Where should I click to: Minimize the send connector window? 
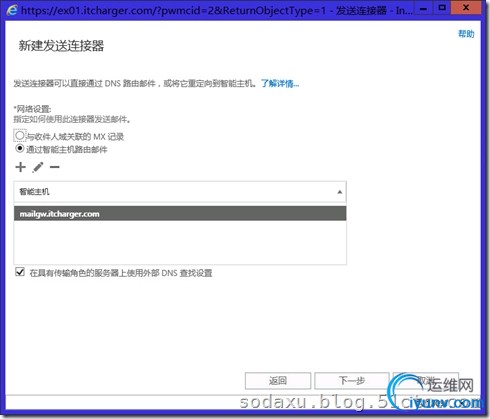423,9
